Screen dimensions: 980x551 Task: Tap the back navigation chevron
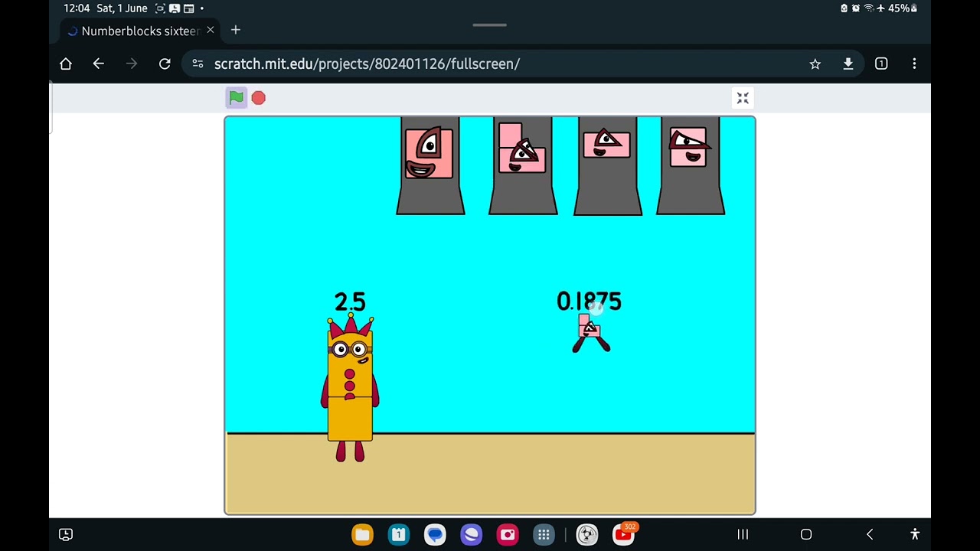pos(870,534)
